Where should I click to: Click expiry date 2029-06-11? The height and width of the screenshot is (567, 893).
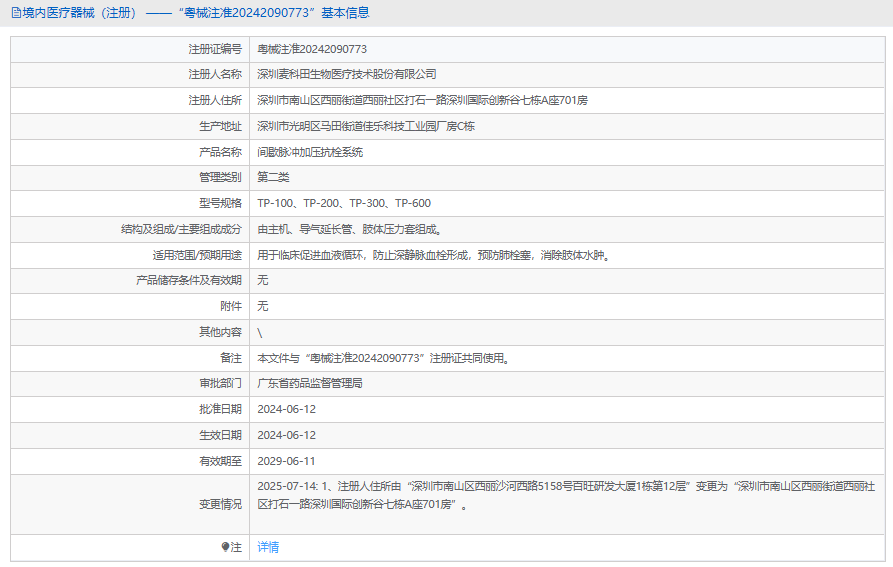click(286, 461)
